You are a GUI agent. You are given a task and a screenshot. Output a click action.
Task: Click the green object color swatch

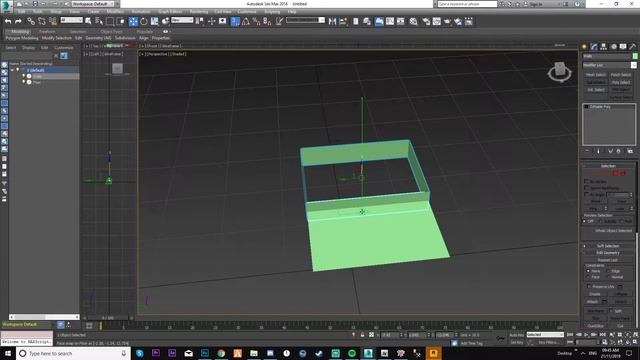(x=635, y=56)
